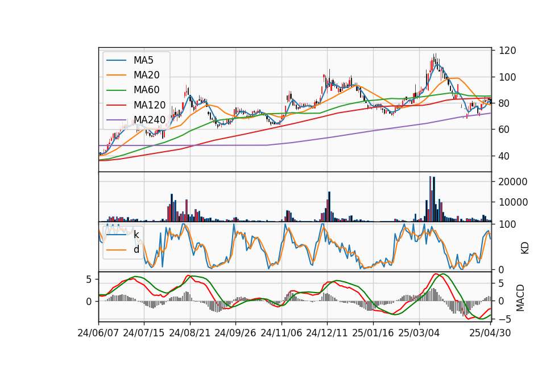546x392 pixels.
Task: Click the MA5 legend label
Action: pos(143,60)
